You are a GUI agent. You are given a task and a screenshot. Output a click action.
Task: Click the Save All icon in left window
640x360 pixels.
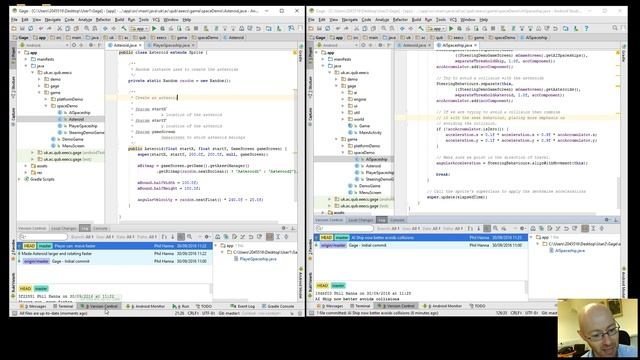(x=22, y=29)
